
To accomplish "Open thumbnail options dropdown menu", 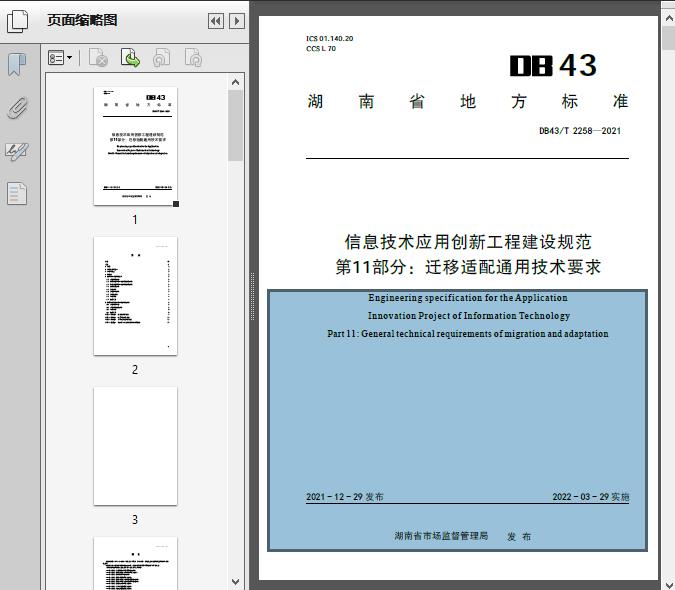I will point(60,59).
